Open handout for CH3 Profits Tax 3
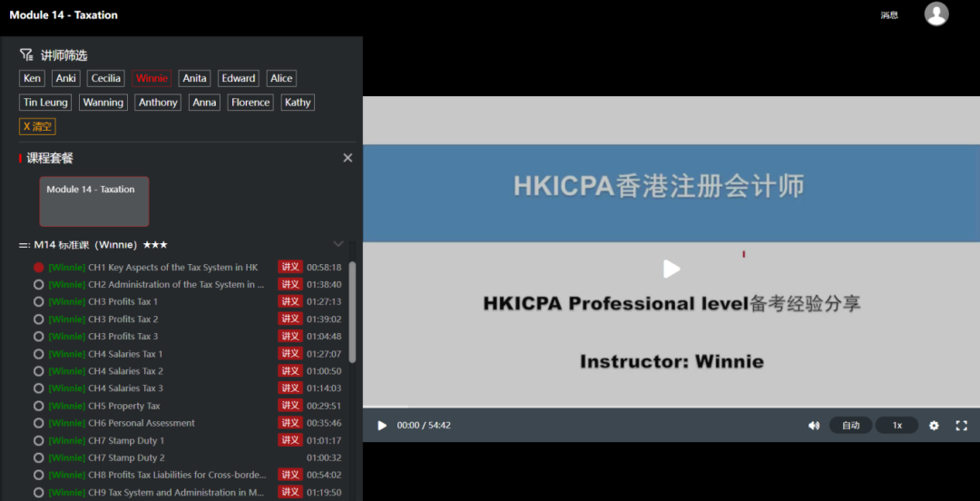 tap(290, 337)
